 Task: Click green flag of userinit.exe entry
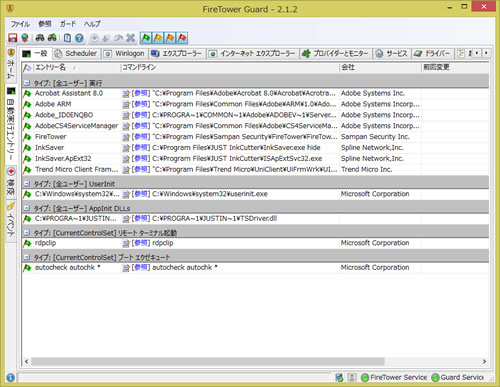27,194
